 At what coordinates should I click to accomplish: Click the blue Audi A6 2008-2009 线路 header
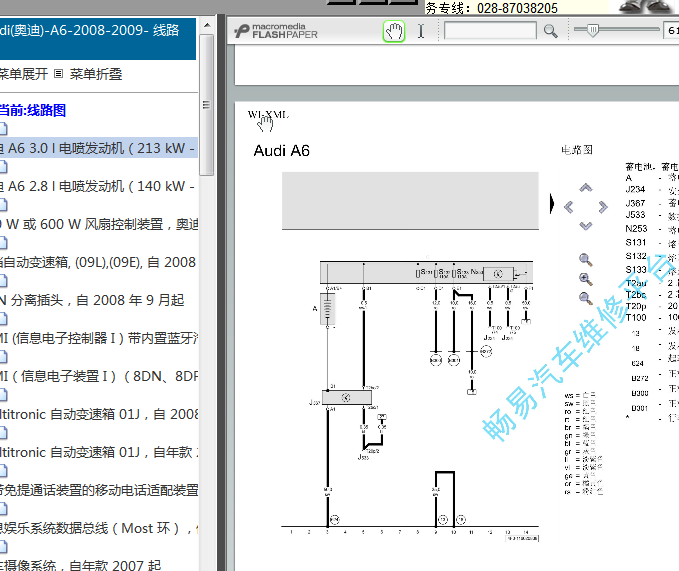coord(98,39)
